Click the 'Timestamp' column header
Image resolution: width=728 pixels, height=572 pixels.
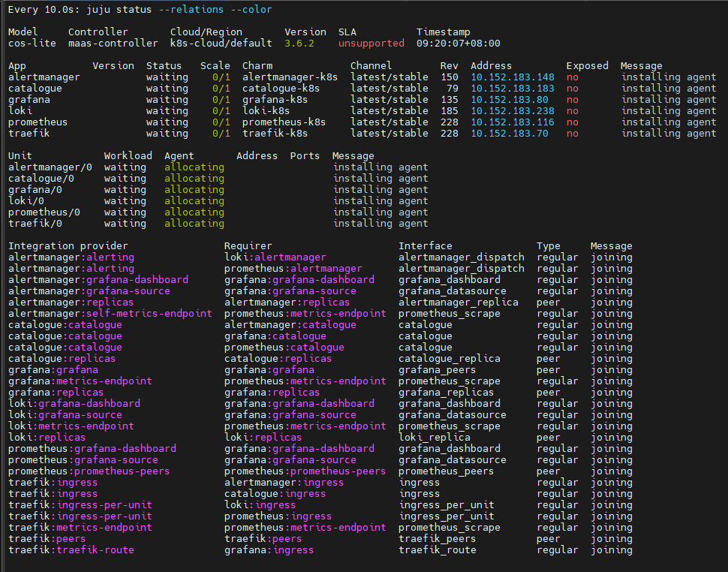coord(444,32)
